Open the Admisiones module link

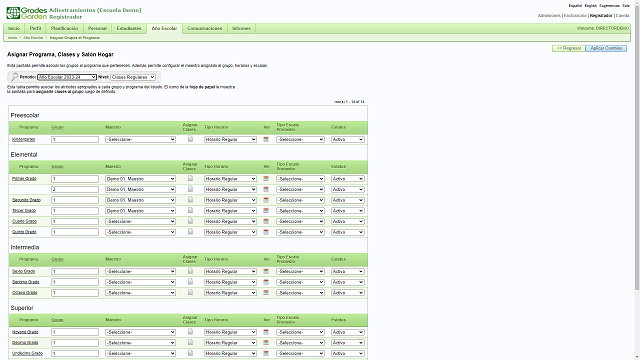click(549, 16)
